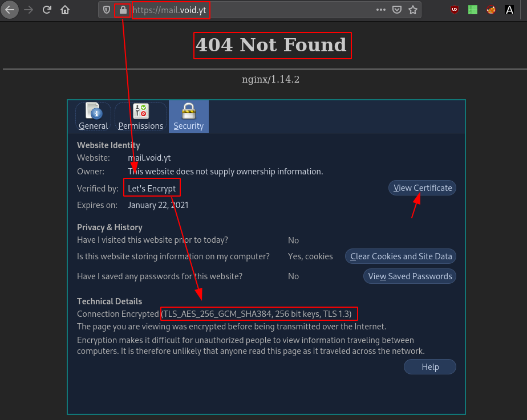Click the Help button

pos(430,367)
